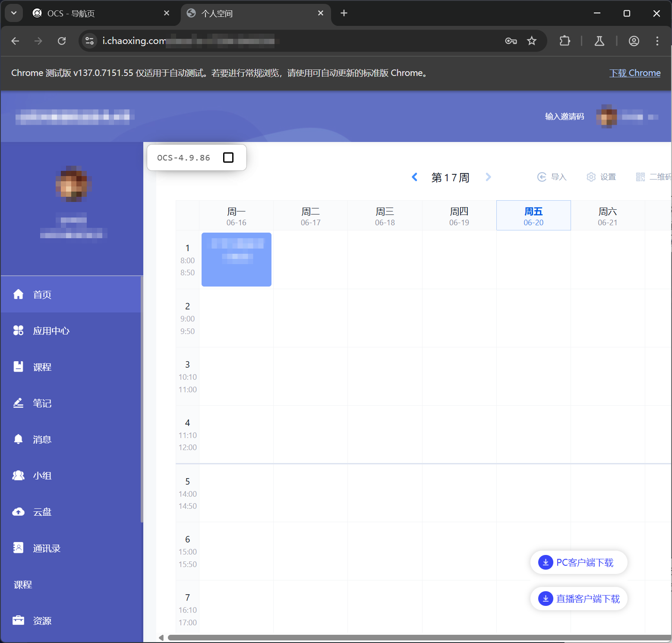Select the 周三 06-18 column header
The height and width of the screenshot is (643, 672).
point(385,216)
